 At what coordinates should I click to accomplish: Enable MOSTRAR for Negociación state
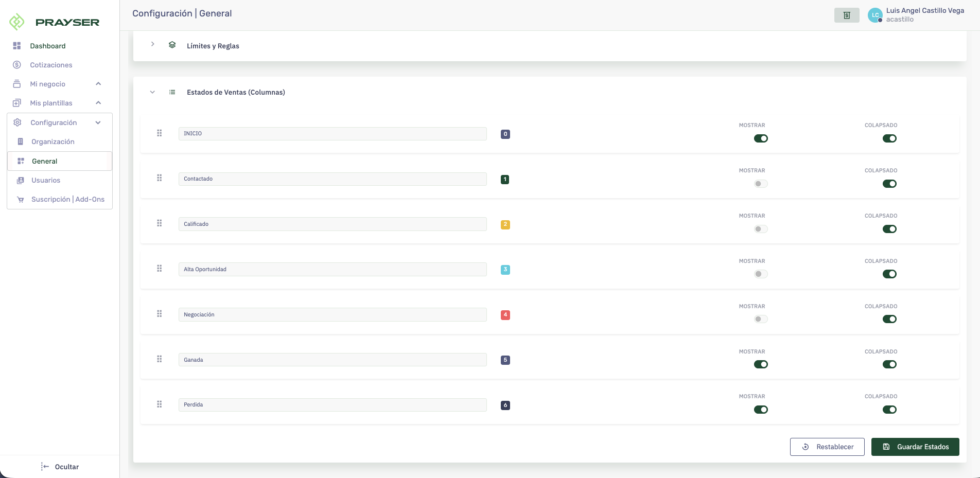[x=761, y=319]
